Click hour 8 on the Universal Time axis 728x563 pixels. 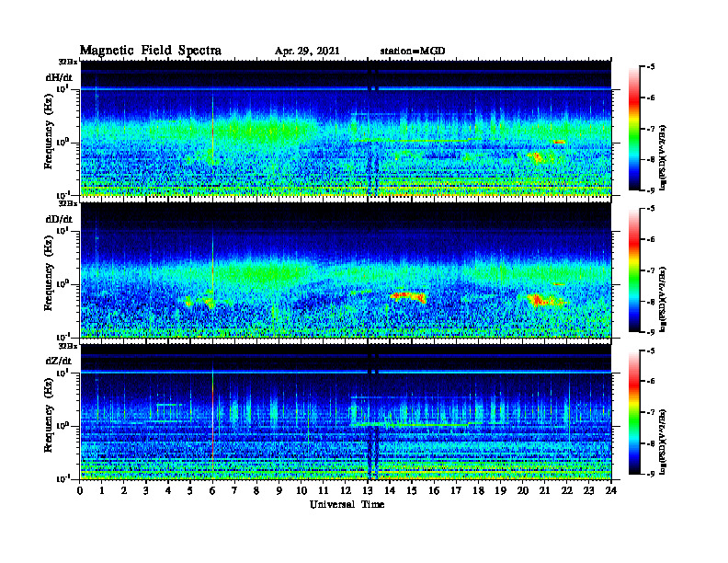coord(256,490)
